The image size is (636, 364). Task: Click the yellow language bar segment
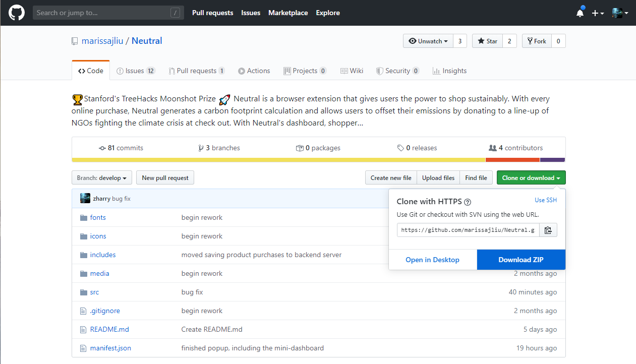pyautogui.click(x=279, y=160)
